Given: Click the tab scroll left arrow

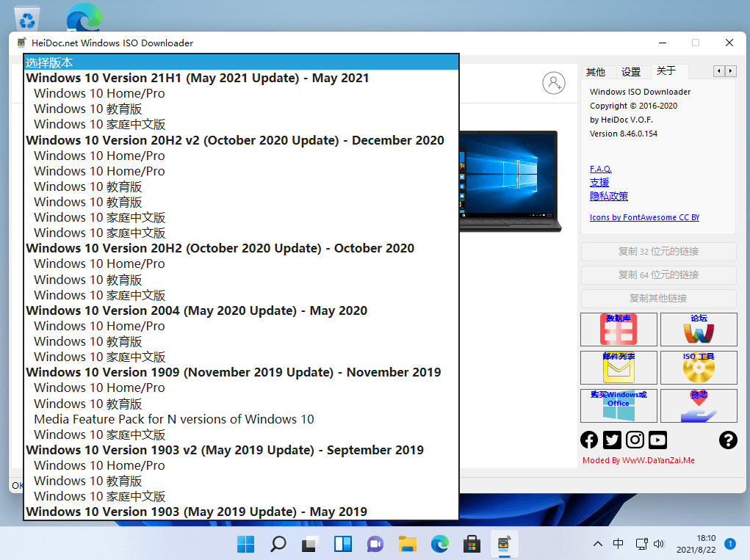Looking at the screenshot, I should [x=719, y=71].
